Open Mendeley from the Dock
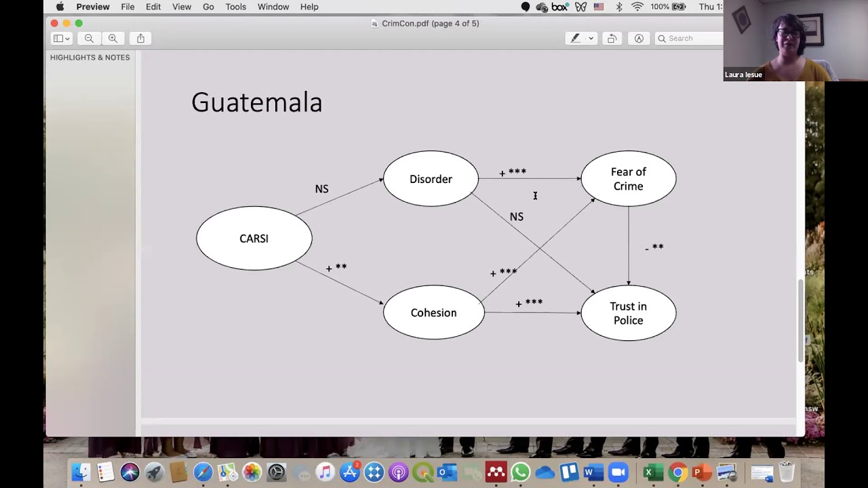The image size is (868, 488). 496,472
